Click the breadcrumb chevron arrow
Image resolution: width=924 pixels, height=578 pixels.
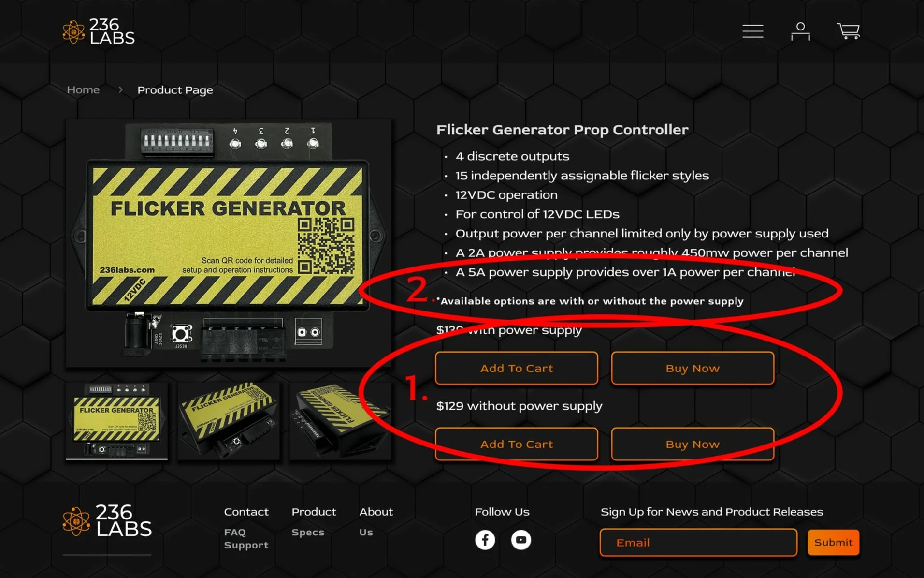(120, 89)
